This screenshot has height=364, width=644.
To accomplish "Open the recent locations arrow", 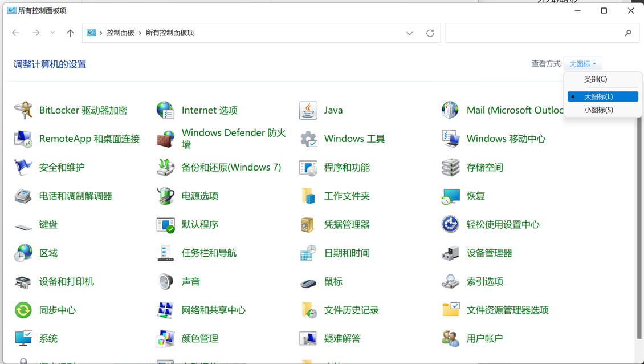I will (x=52, y=33).
